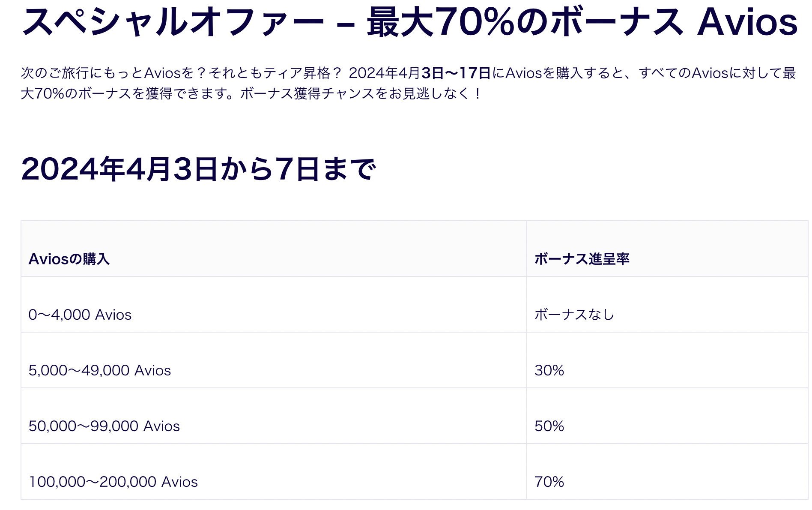Select the 50,000〜99,000 Avios cell

pyautogui.click(x=274, y=416)
